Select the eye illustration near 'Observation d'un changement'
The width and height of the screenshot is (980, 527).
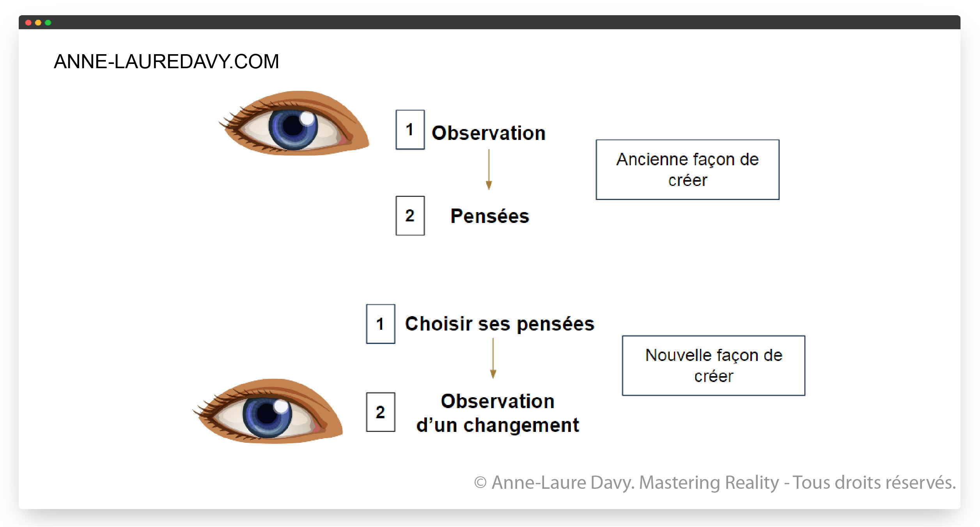(x=268, y=412)
